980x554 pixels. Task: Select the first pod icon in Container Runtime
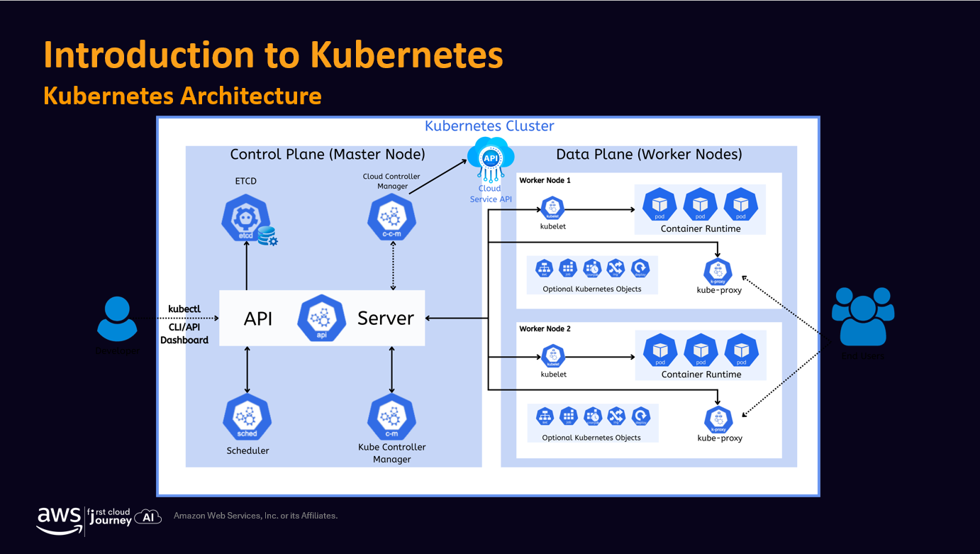tap(659, 205)
